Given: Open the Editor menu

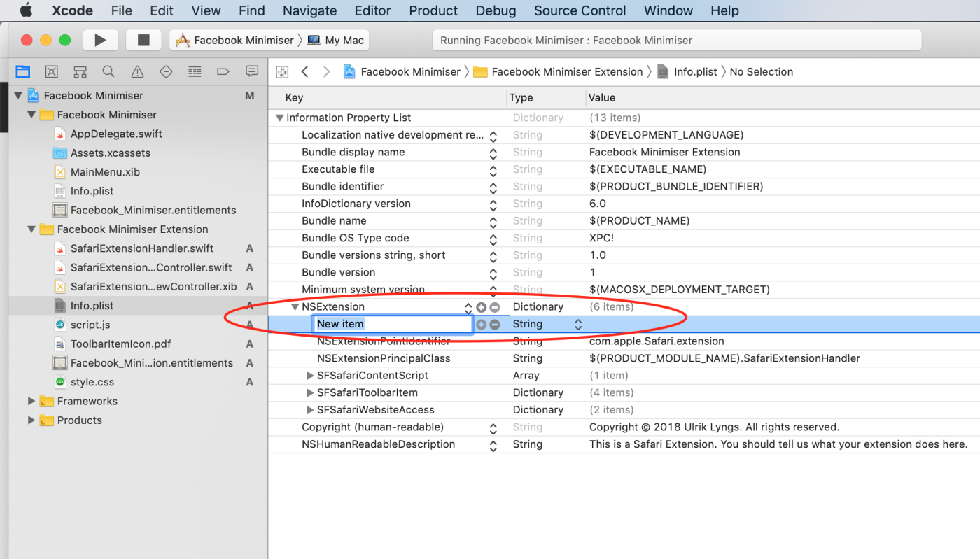Looking at the screenshot, I should tap(373, 10).
